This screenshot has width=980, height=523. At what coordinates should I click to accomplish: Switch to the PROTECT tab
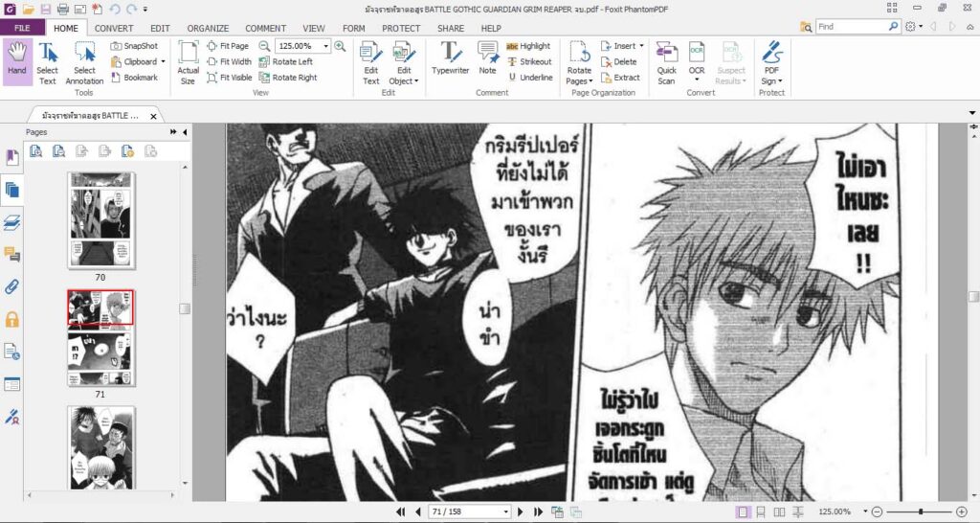click(401, 28)
